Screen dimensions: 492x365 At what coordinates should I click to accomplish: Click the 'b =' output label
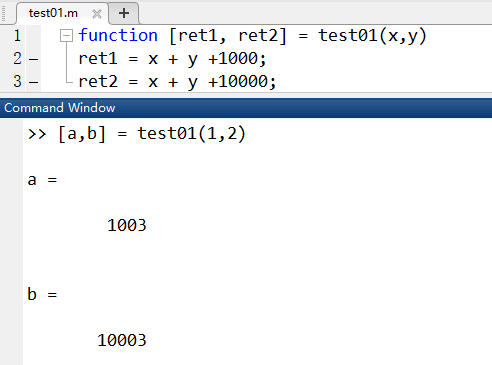(x=42, y=294)
